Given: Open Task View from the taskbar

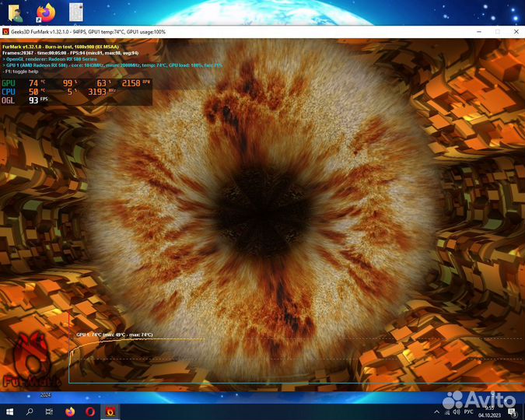Looking at the screenshot, I should (x=49, y=411).
